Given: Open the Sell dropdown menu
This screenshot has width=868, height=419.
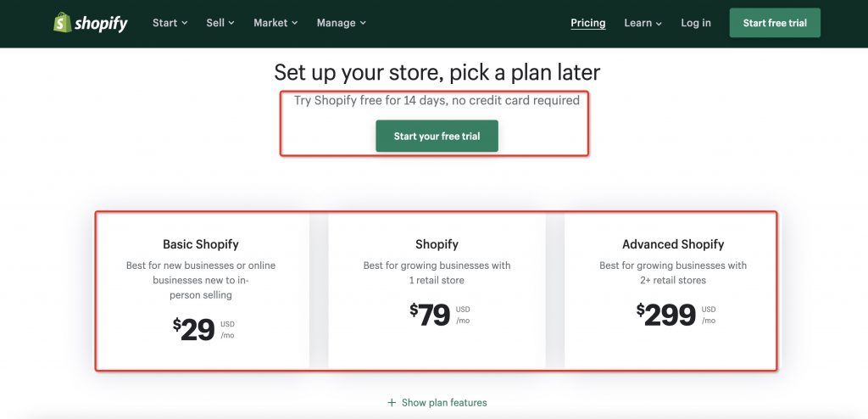Looking at the screenshot, I should click(220, 23).
